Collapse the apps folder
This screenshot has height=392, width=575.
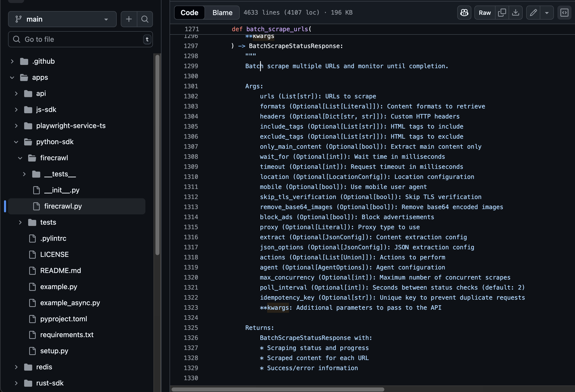tap(12, 77)
